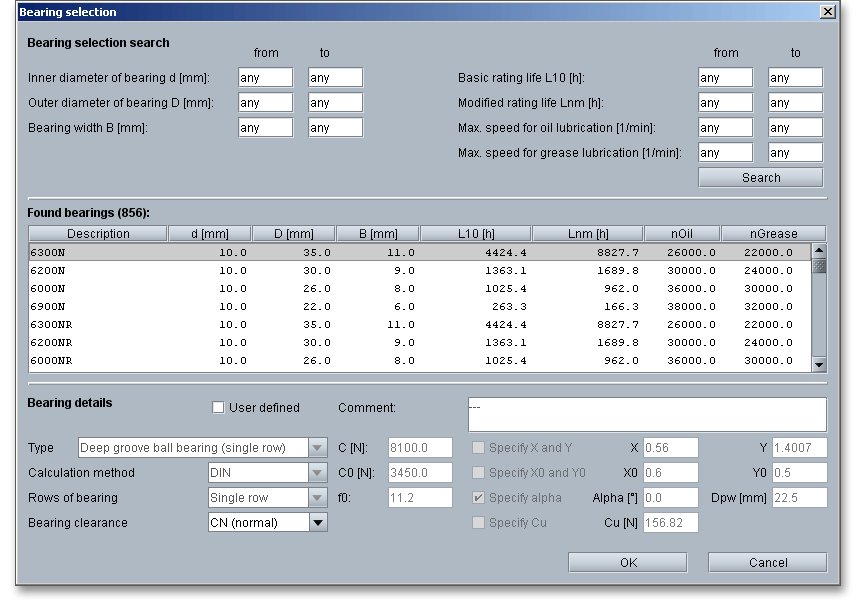Open the Bearing clearance dropdown

(x=317, y=522)
